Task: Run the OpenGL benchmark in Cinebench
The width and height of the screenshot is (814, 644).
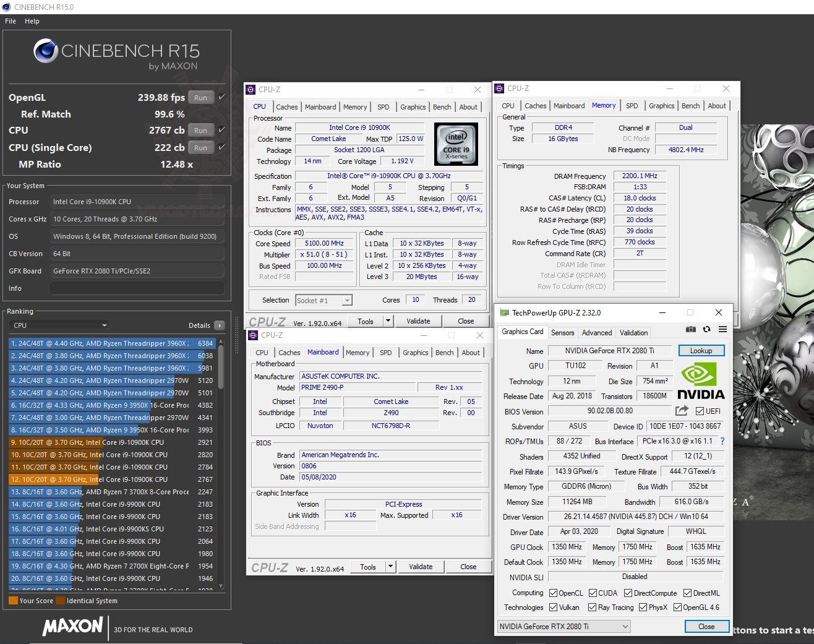Action: (200, 97)
